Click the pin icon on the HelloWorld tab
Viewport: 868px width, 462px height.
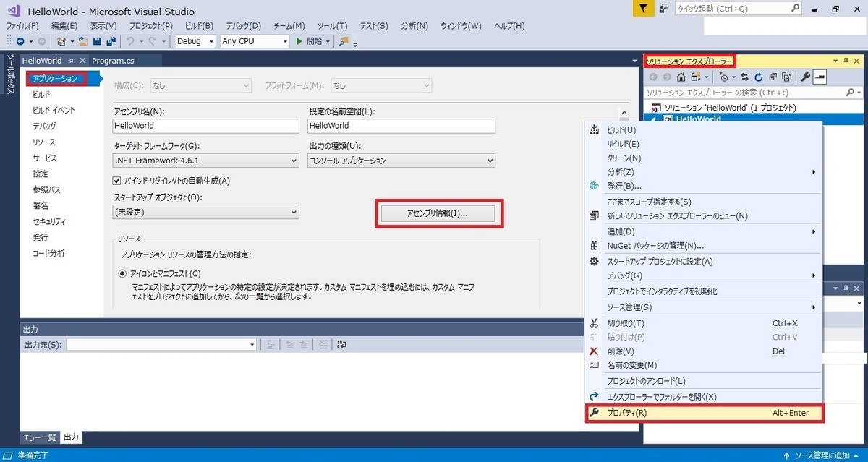click(x=71, y=61)
